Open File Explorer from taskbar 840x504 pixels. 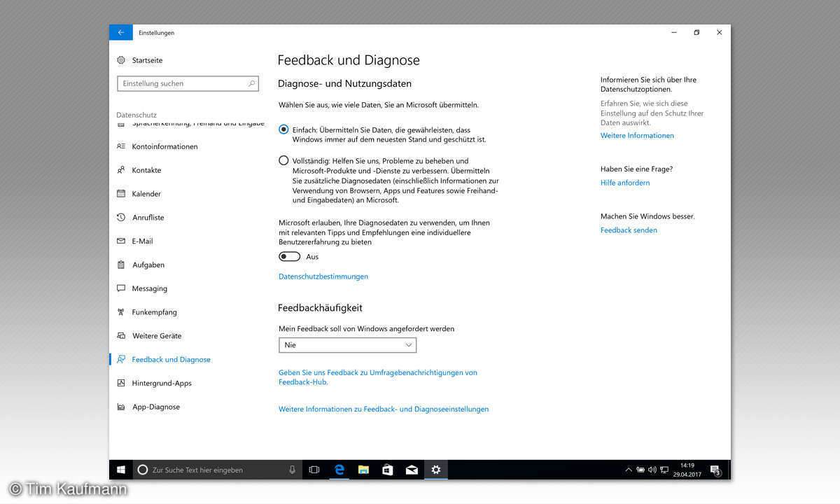point(363,470)
